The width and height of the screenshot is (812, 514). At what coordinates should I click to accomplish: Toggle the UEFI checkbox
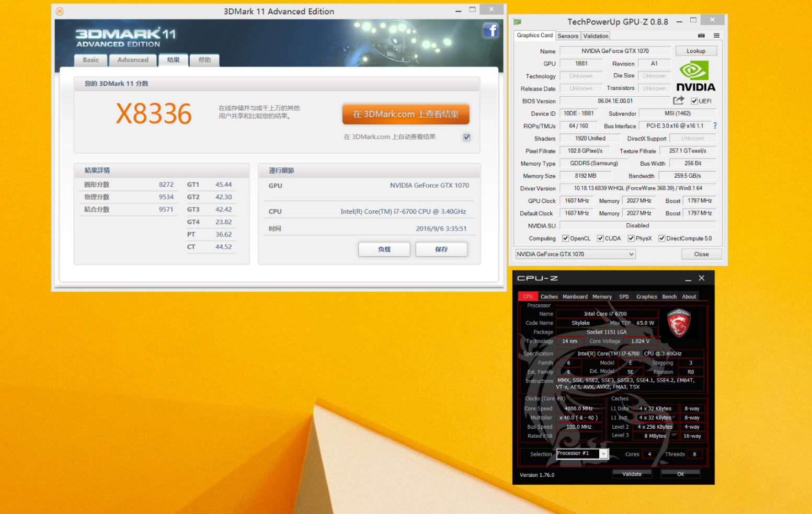[694, 101]
